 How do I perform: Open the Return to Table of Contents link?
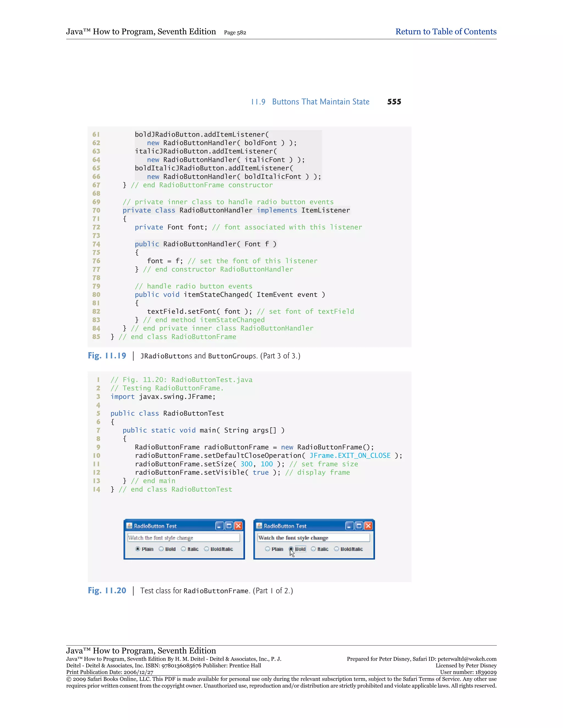(446, 32)
